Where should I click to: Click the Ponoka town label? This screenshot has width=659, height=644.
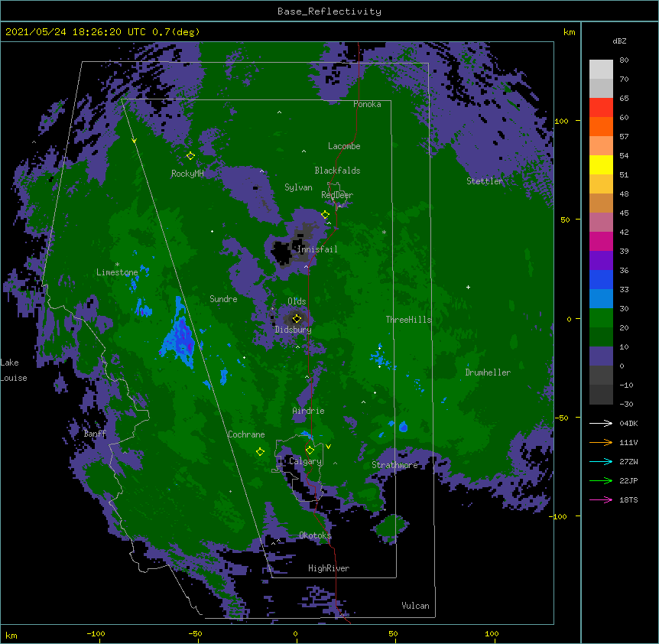367,104
